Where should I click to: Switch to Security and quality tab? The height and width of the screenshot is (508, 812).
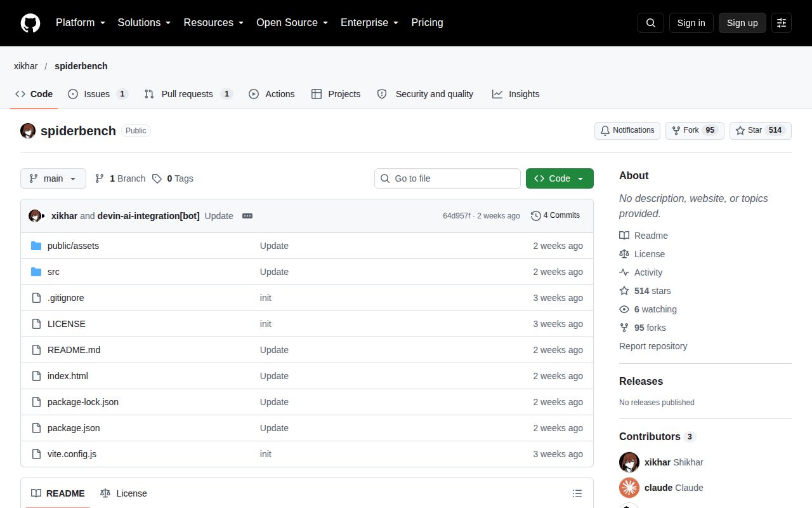coord(425,94)
